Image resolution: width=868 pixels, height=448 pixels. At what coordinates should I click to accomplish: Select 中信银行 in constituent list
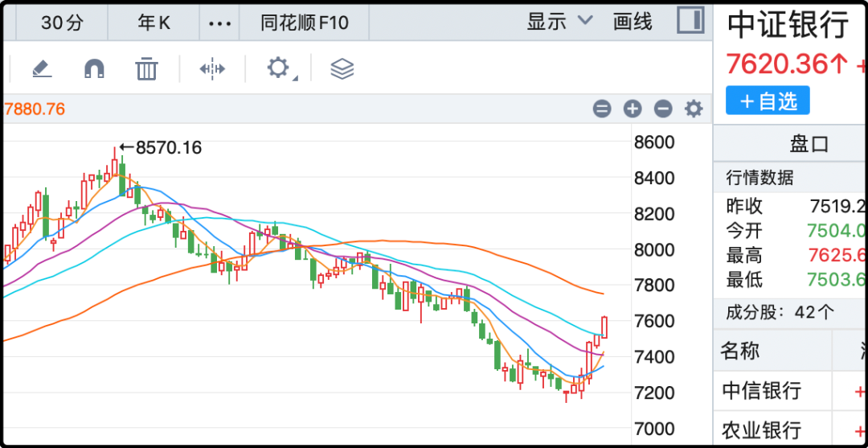[762, 390]
